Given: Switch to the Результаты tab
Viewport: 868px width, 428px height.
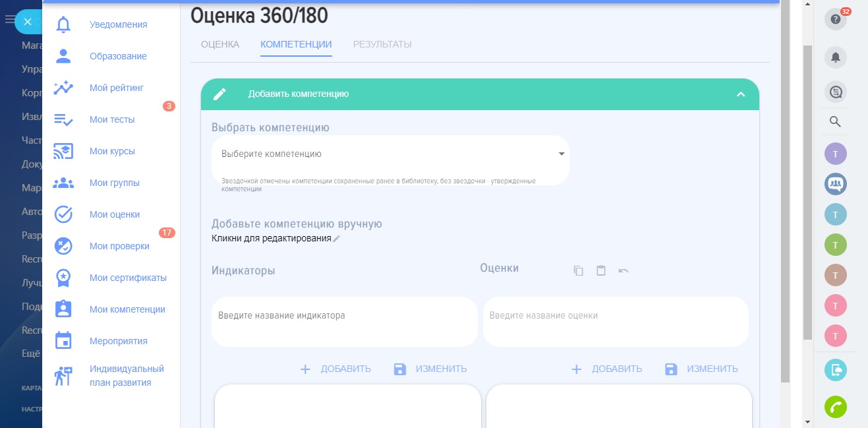Looking at the screenshot, I should [382, 44].
